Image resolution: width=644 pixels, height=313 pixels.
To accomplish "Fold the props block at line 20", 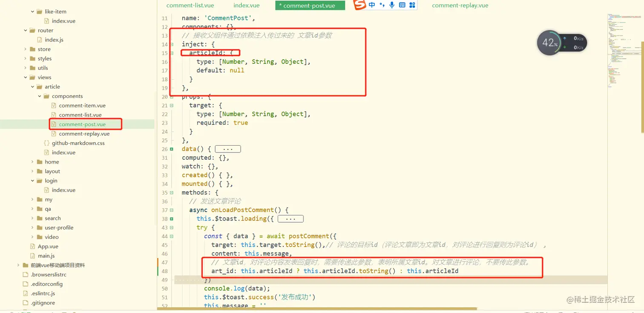I will tap(172, 97).
